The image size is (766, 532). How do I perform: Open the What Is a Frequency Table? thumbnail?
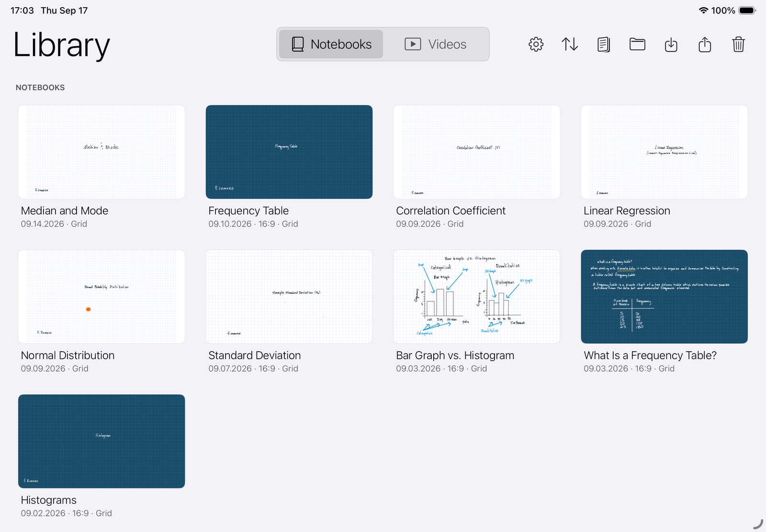tap(665, 297)
